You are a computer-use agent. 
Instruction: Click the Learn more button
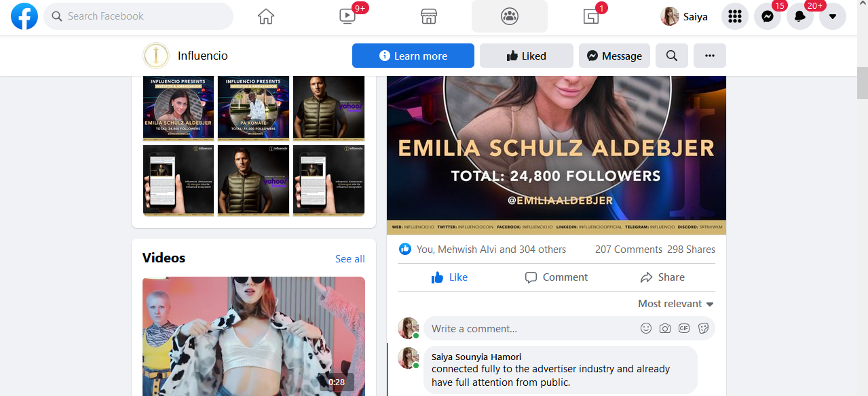coord(413,56)
